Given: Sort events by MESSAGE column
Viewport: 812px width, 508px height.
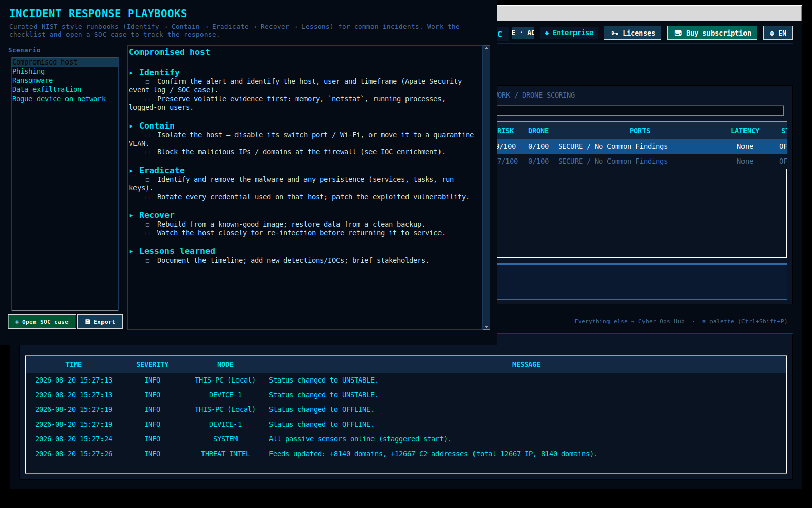Looking at the screenshot, I should point(526,364).
